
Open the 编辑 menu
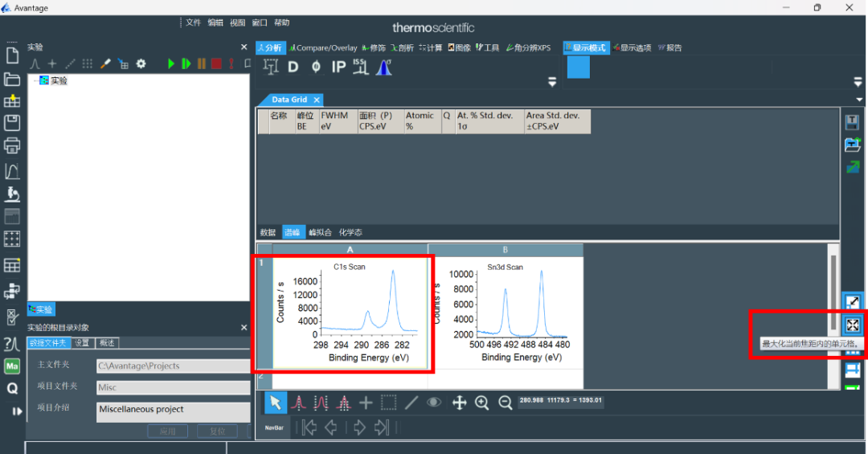tap(215, 22)
